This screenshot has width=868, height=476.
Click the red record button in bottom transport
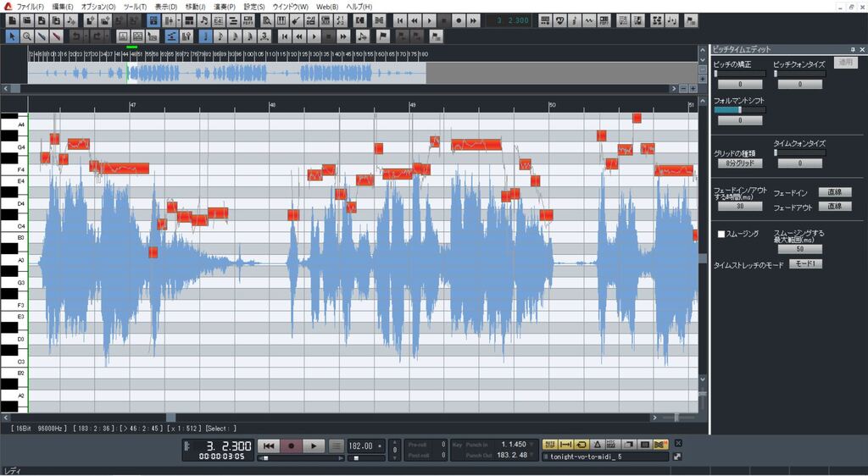[292, 446]
